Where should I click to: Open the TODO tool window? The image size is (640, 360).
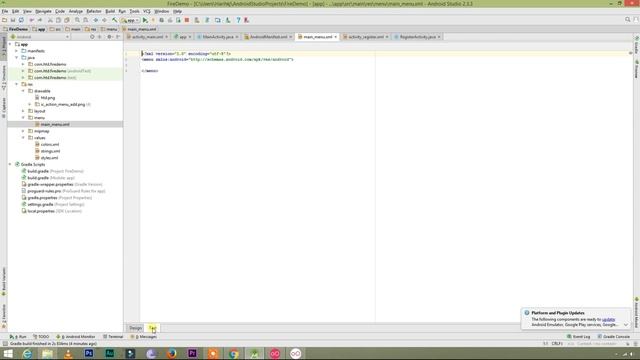[41, 337]
